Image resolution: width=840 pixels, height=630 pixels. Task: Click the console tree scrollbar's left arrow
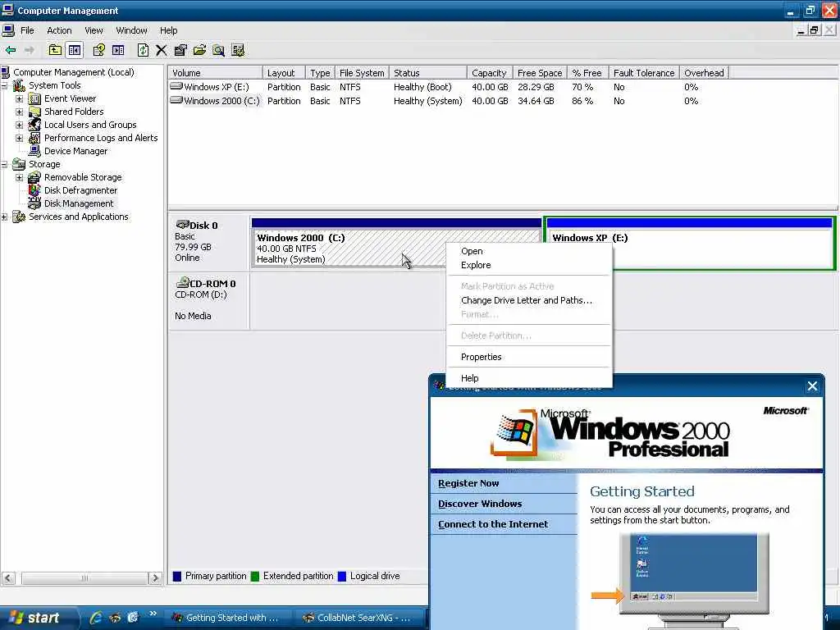tap(8, 578)
